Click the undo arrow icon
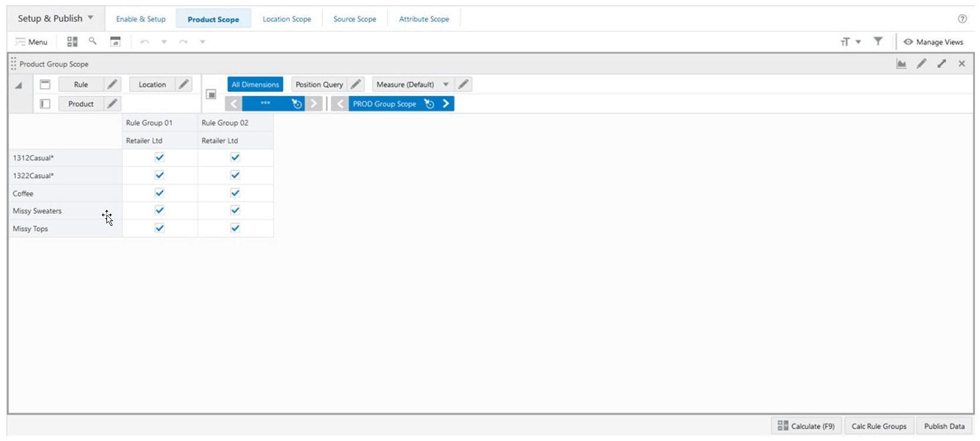Screen dimensions: 980x441 (x=145, y=42)
